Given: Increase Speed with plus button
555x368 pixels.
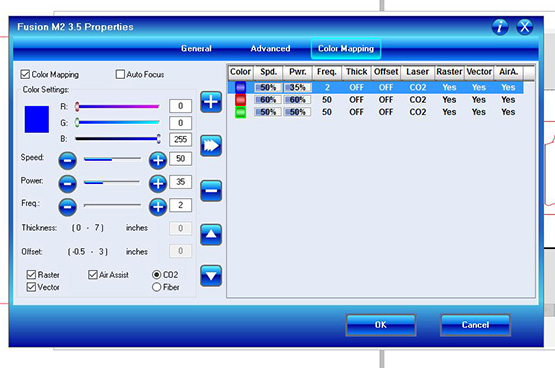Looking at the screenshot, I should coord(158,161).
